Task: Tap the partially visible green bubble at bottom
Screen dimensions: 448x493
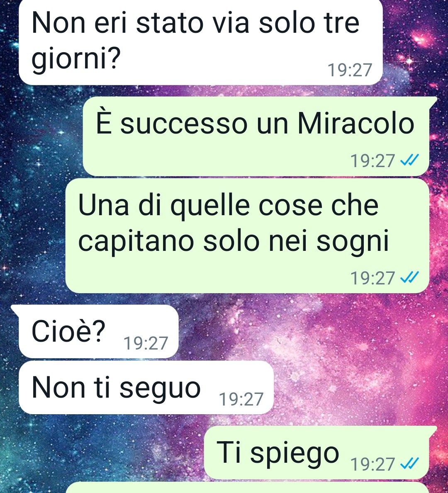Action: [247, 488]
